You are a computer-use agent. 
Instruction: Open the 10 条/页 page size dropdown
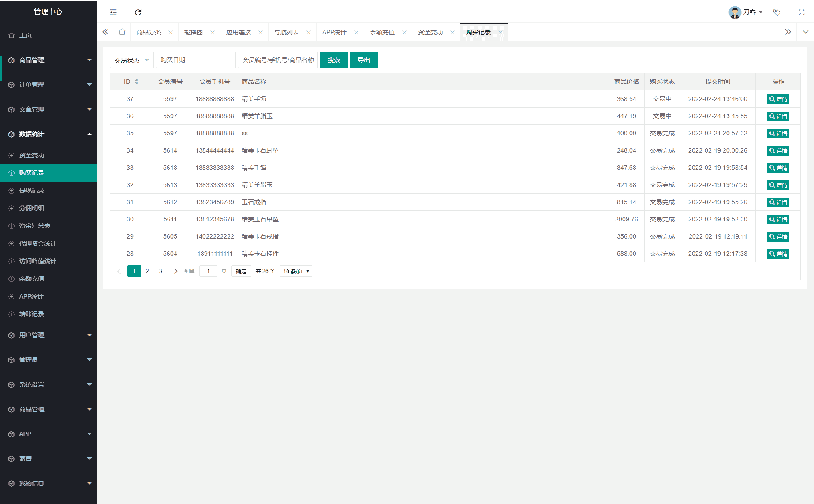coord(296,271)
